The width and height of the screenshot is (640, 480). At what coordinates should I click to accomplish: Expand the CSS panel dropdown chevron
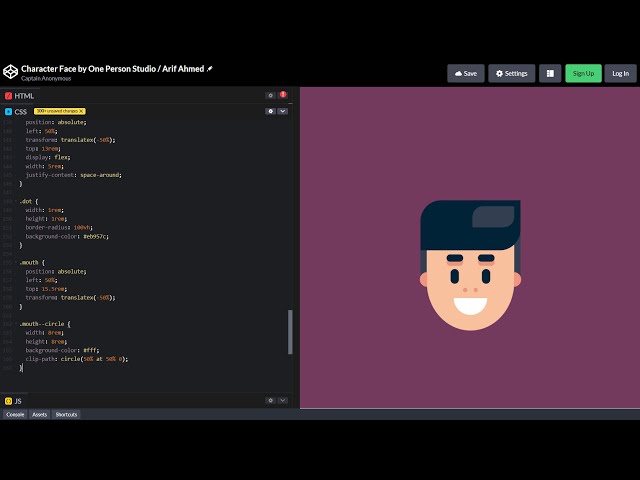click(x=282, y=111)
